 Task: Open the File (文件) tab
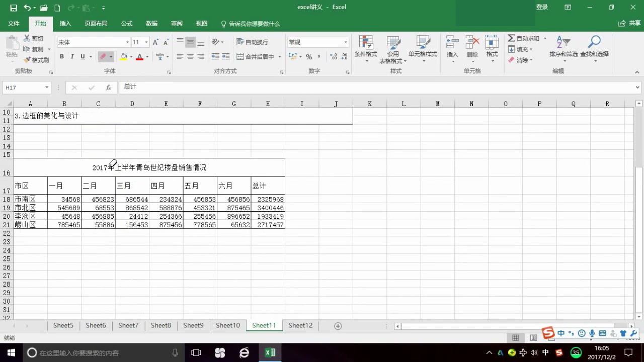[14, 24]
